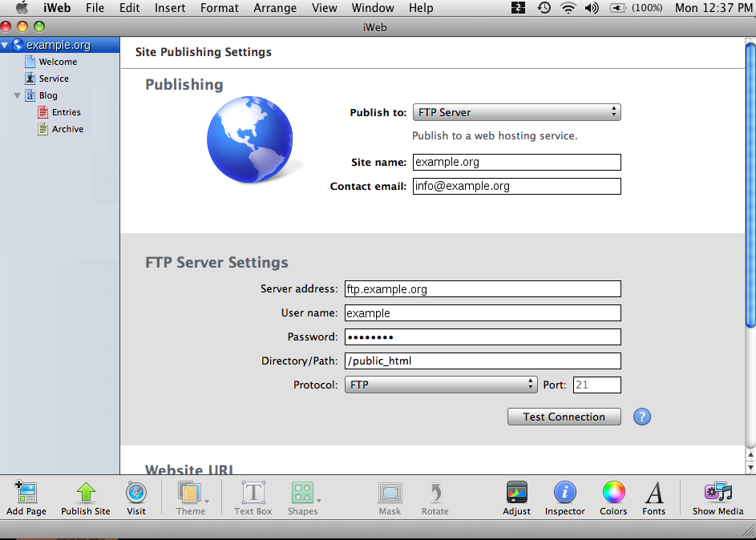Collapse the Blog disclosure triangle
Screen dimensions: 756x540
18,95
